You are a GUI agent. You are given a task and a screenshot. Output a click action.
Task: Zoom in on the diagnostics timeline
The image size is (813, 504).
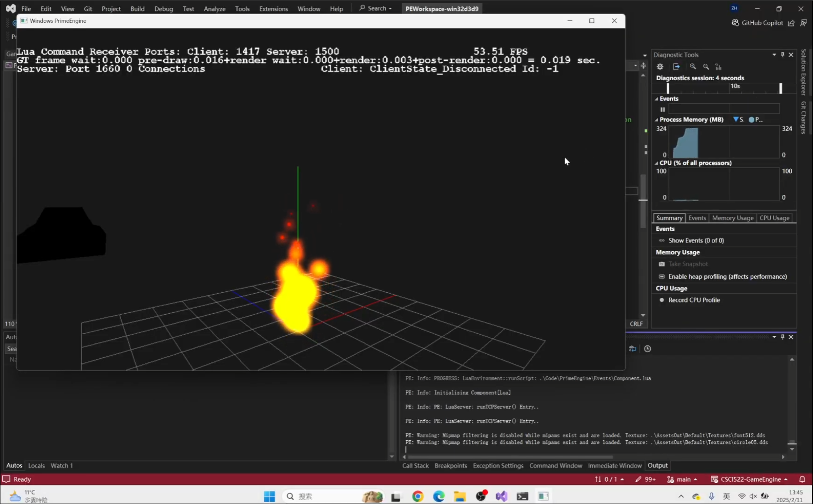coord(693,66)
